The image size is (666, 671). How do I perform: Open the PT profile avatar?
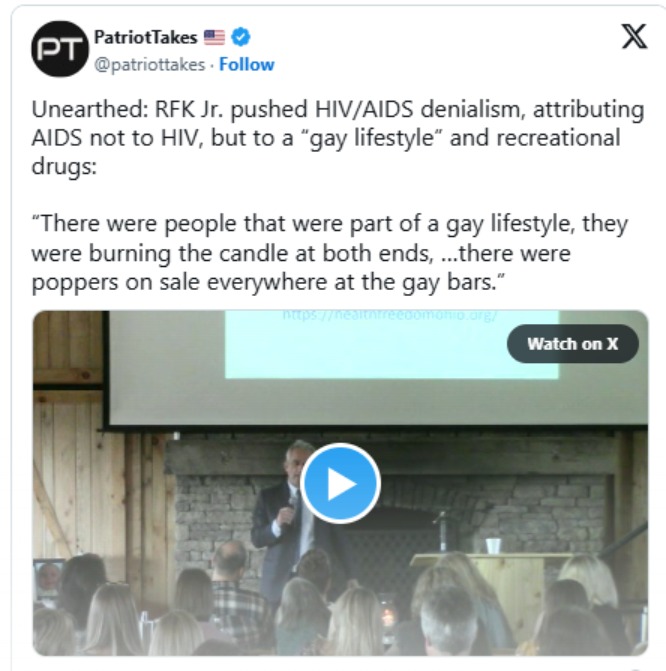pyautogui.click(x=60, y=49)
